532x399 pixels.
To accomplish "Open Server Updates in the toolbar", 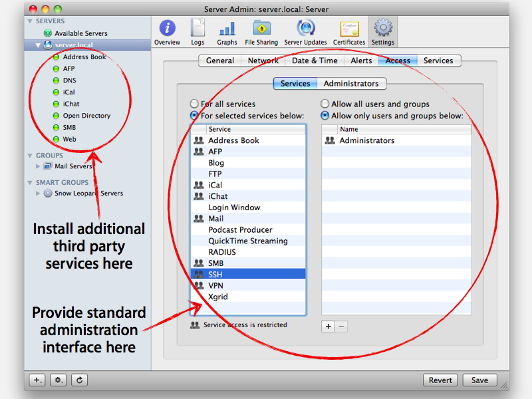I will [x=305, y=33].
